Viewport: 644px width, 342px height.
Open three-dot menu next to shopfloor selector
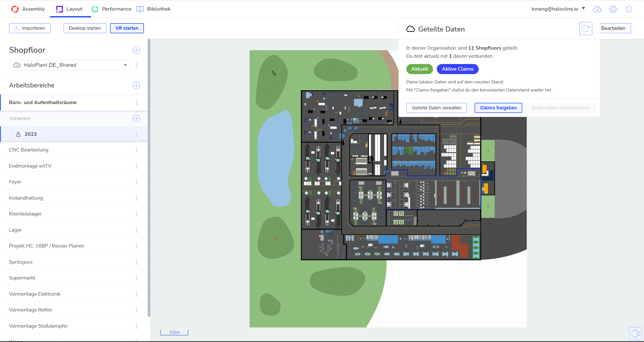click(136, 65)
